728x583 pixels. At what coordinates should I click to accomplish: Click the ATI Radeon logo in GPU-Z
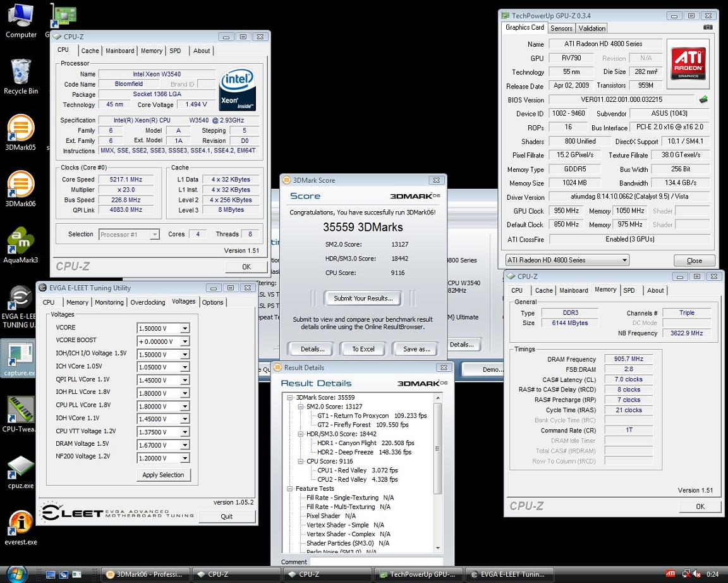coord(688,64)
